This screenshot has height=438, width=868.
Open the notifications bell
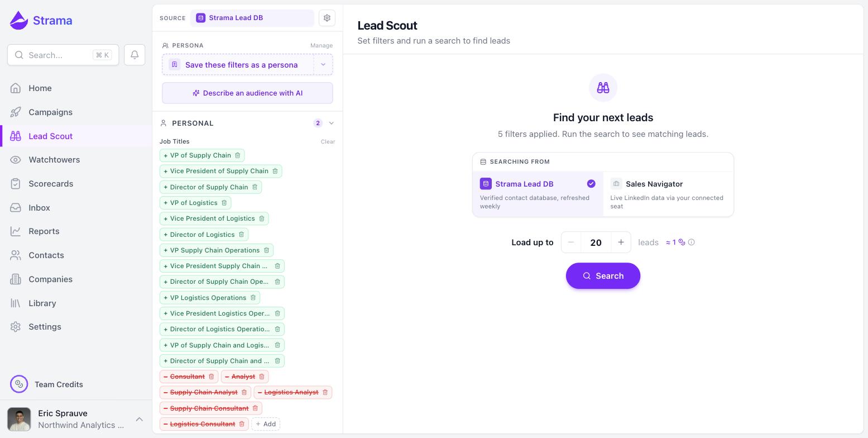(135, 55)
